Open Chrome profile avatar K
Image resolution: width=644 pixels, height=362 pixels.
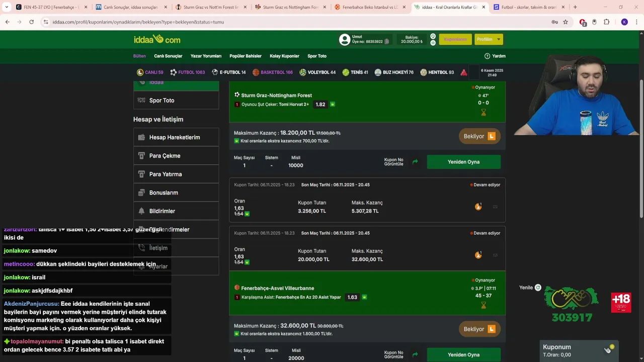pos(624,22)
